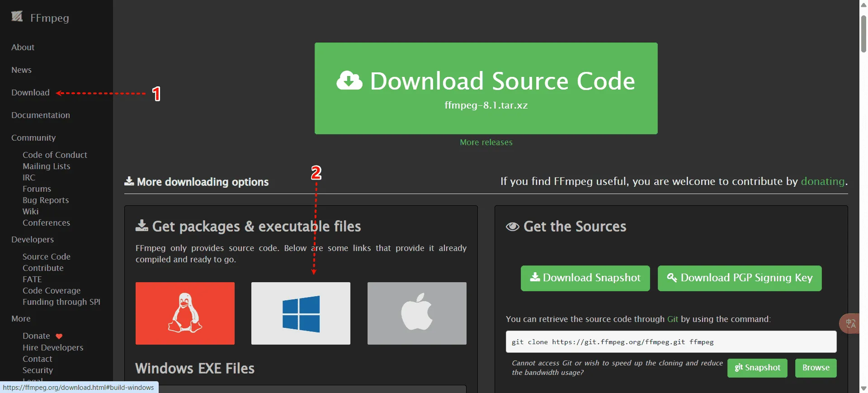Select the Apple macOS tile
The width and height of the screenshot is (868, 393).
pos(416,313)
